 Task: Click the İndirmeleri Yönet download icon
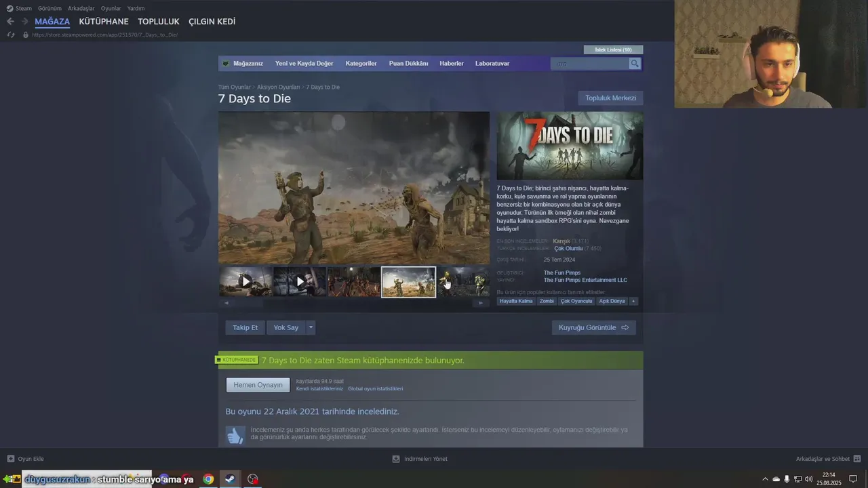tap(396, 459)
